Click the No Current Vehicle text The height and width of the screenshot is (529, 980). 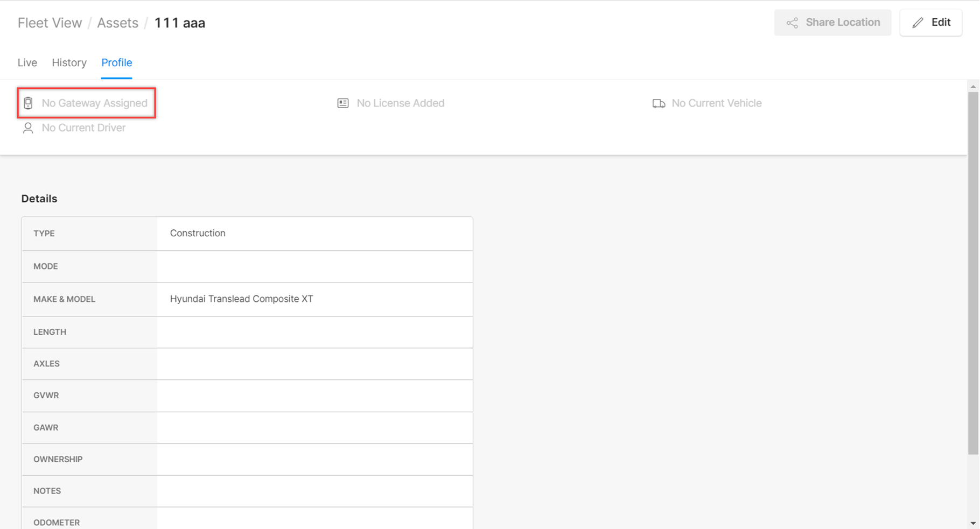[x=717, y=103]
